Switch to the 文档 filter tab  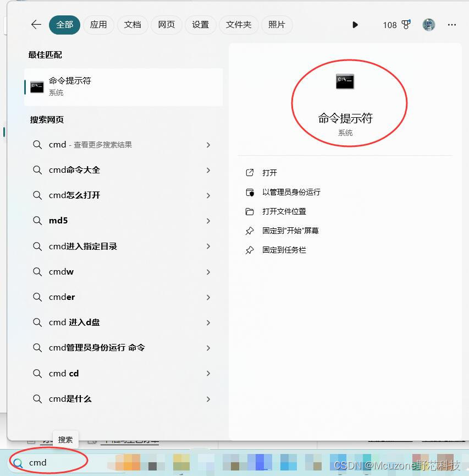click(x=133, y=25)
